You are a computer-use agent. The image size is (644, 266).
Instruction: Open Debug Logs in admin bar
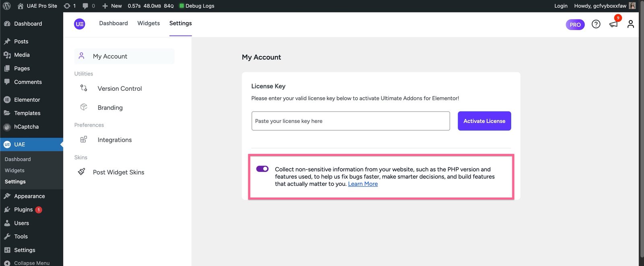pos(197,6)
